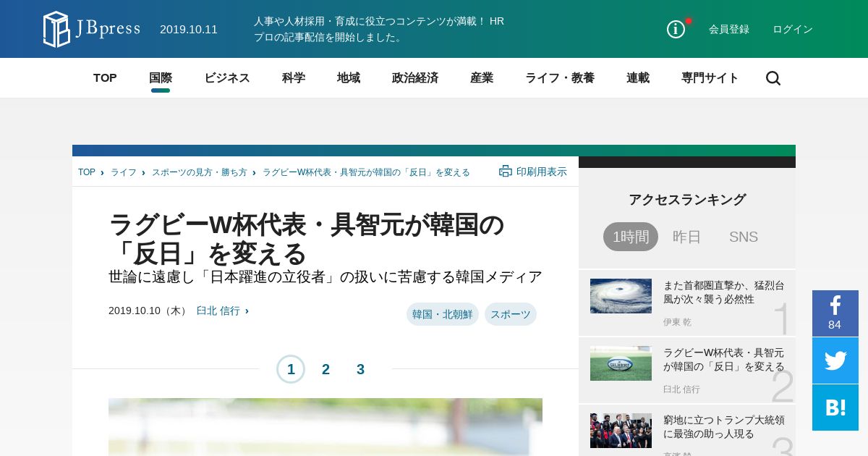Open the 専門サイト navigation item

pyautogui.click(x=710, y=78)
